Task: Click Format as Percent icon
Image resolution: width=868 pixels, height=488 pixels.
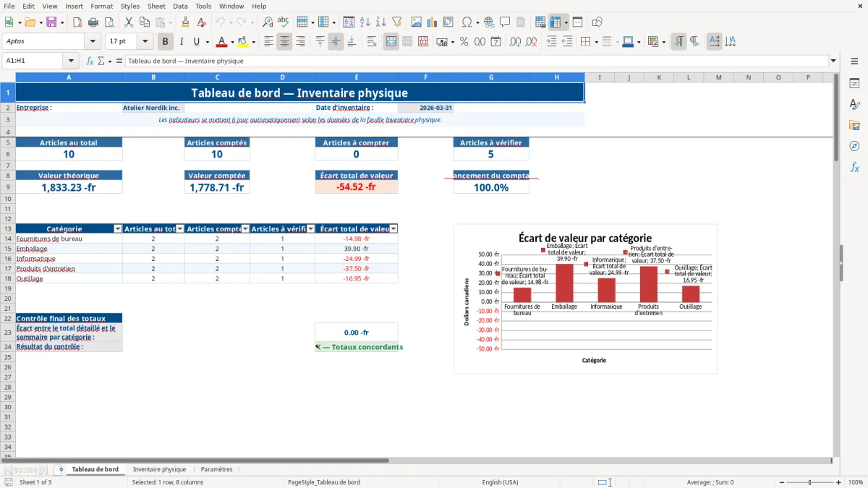Action: tap(464, 42)
